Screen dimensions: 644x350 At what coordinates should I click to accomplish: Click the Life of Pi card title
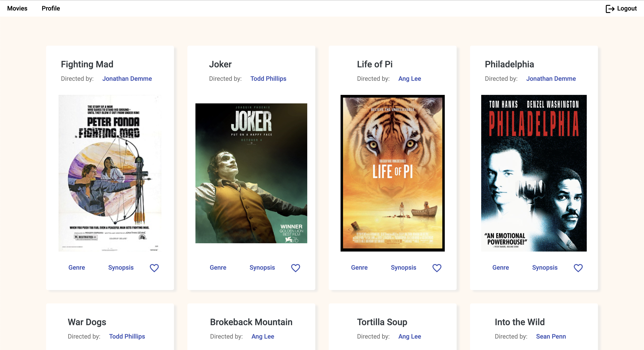pos(375,64)
